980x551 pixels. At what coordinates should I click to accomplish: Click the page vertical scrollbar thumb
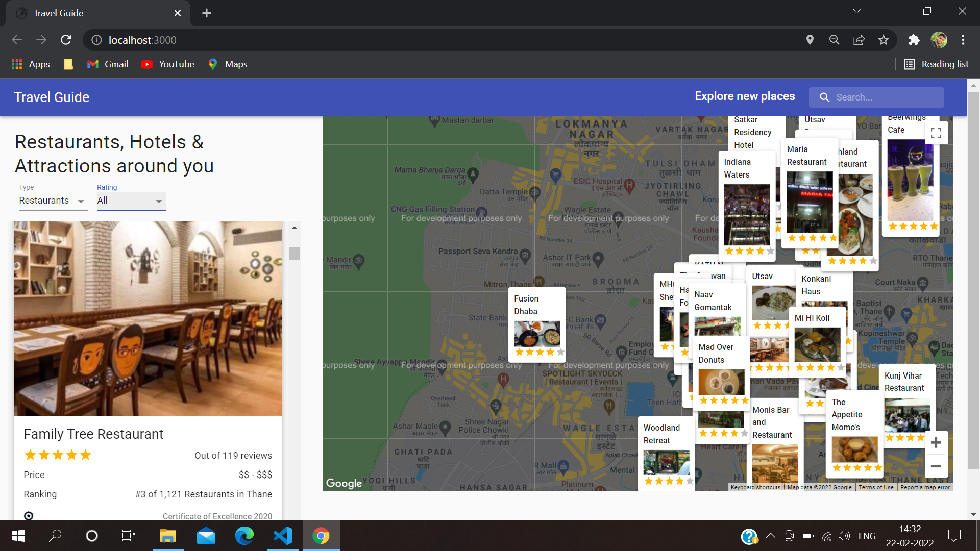tap(973, 281)
